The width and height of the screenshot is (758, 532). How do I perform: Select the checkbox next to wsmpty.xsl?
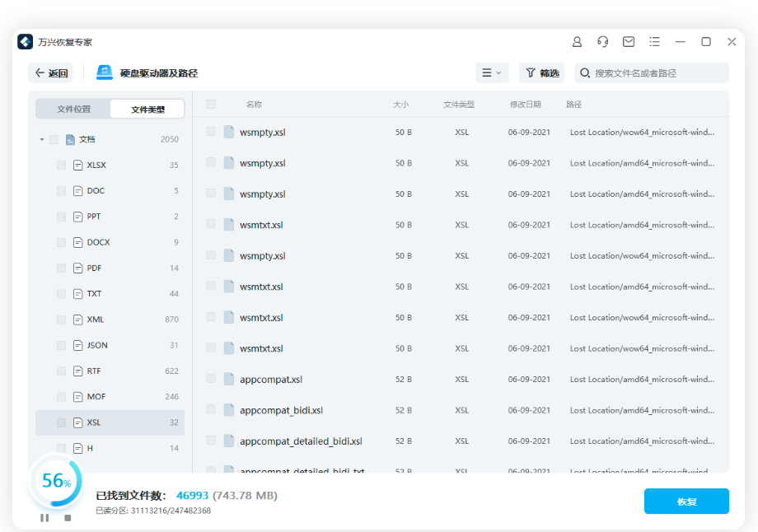click(x=209, y=132)
